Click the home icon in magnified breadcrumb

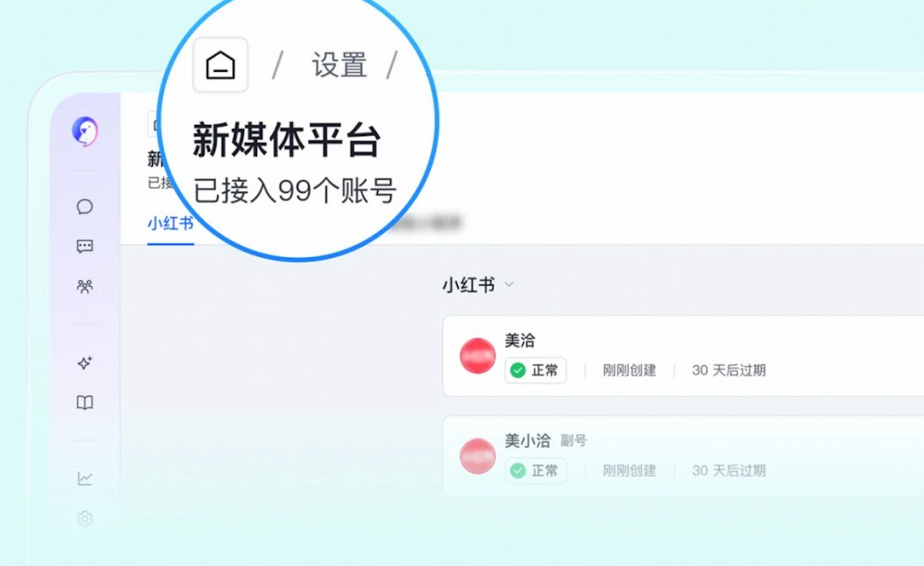[221, 65]
